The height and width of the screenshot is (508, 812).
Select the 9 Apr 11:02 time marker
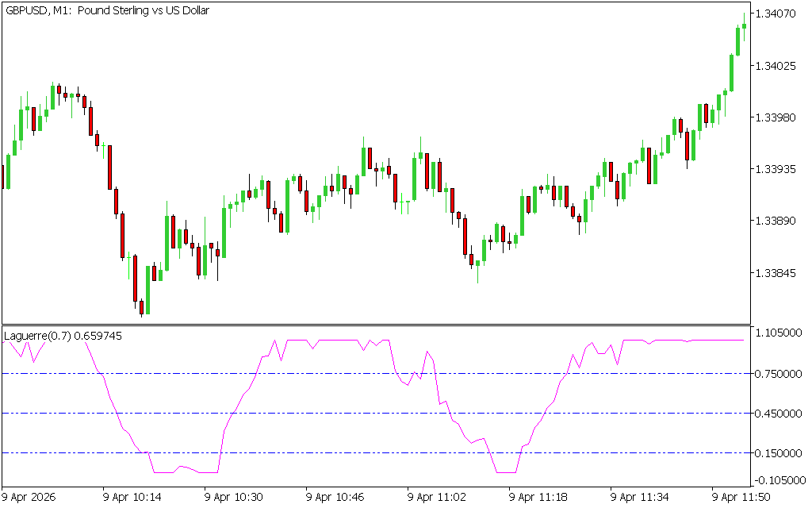pyautogui.click(x=437, y=497)
